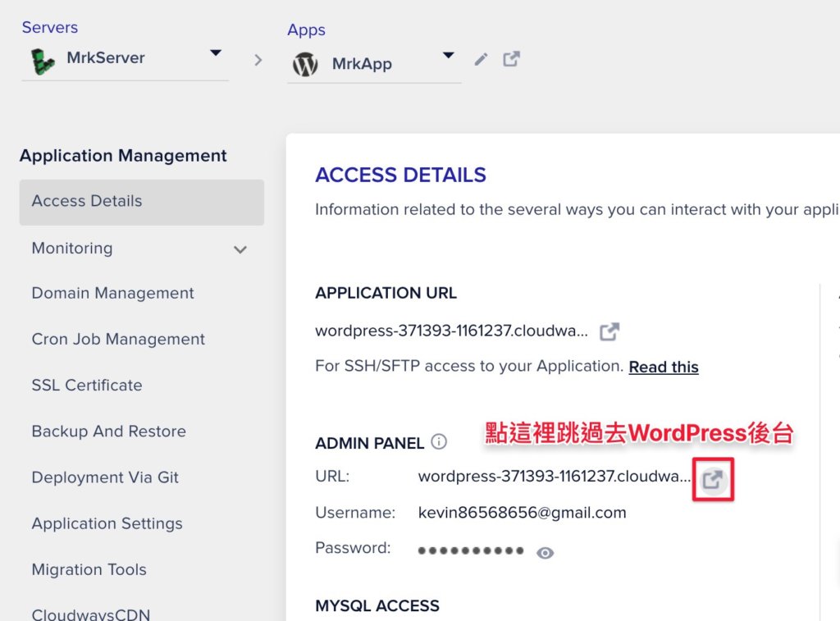Click the MrkServer green server icon
This screenshot has width=840, height=621.
43,61
